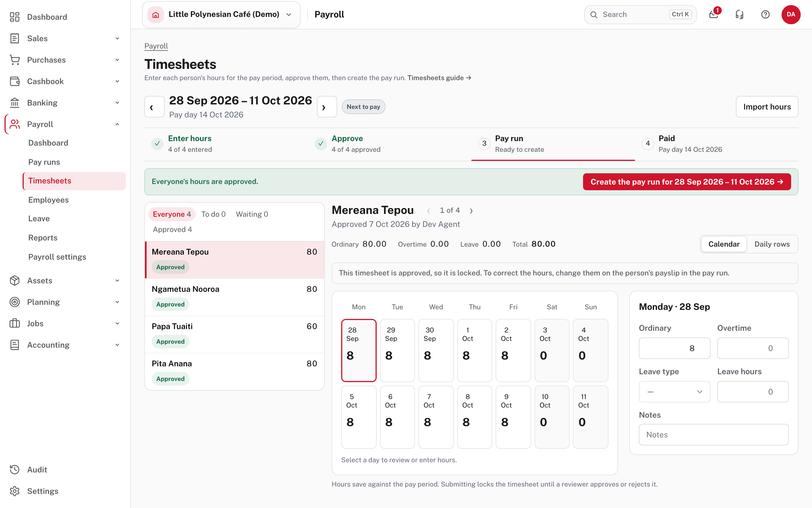Select Papa Tuaiti timesheet row
812x508 pixels.
235,334
